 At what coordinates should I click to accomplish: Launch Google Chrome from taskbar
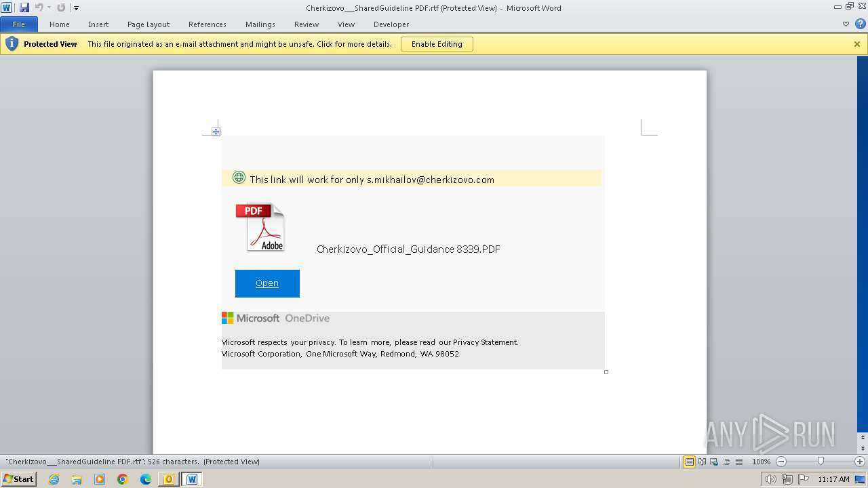coord(123,479)
